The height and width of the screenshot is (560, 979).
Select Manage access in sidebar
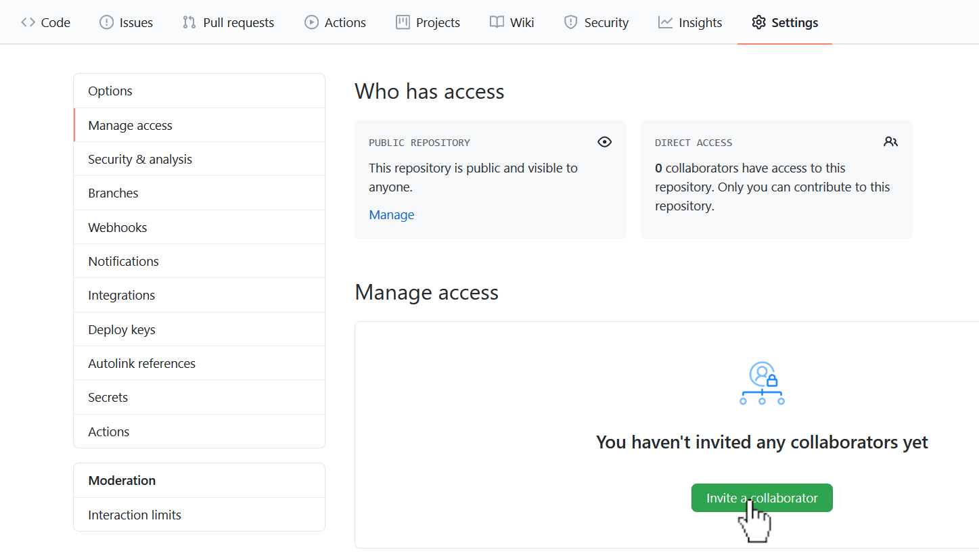click(x=200, y=125)
